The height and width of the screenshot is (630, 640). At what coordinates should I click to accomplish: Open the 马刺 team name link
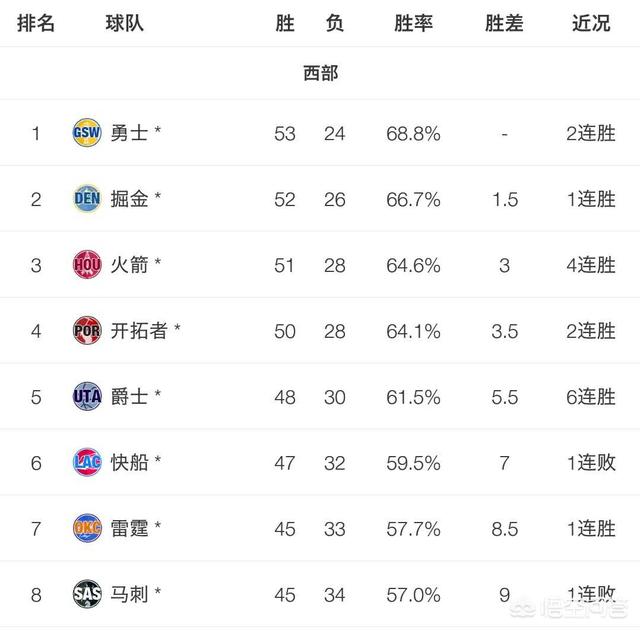pyautogui.click(x=129, y=595)
